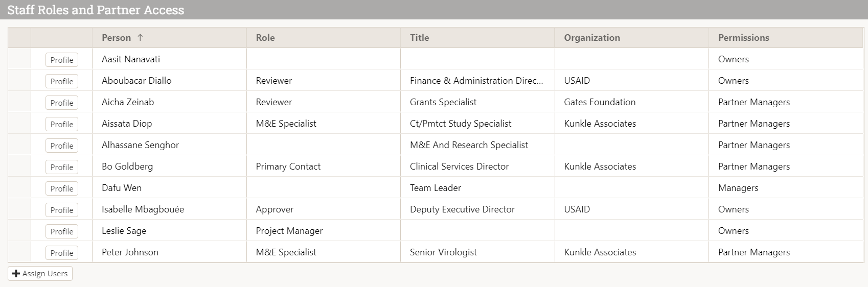Open Bo Goldberg's profile
Screen dimensions: 868x287
click(x=62, y=167)
